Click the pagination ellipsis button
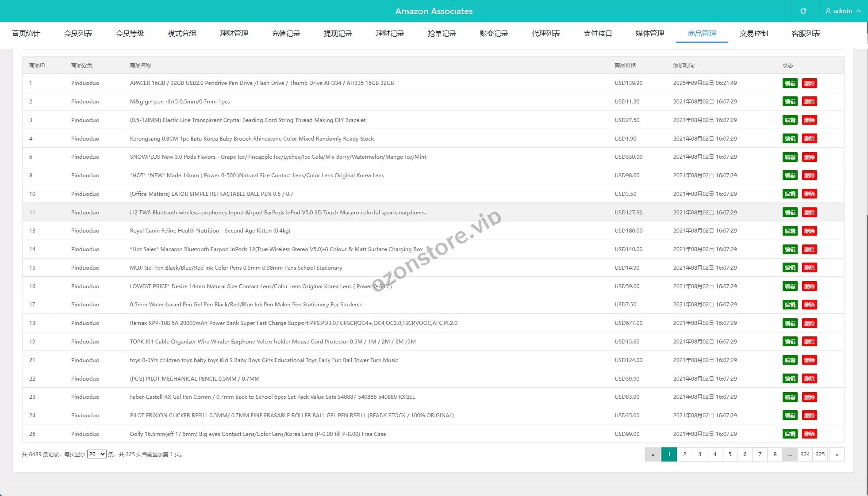The image size is (868, 496). pyautogui.click(x=790, y=454)
